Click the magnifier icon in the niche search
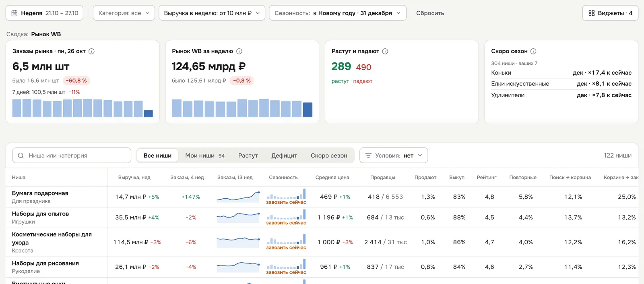This screenshot has height=284, width=644. point(21,155)
